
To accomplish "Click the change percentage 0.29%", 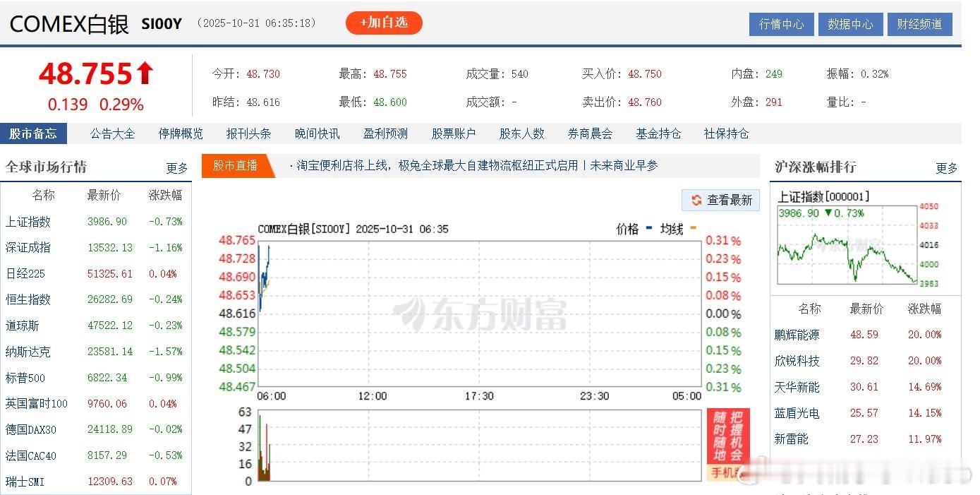I will click(121, 105).
